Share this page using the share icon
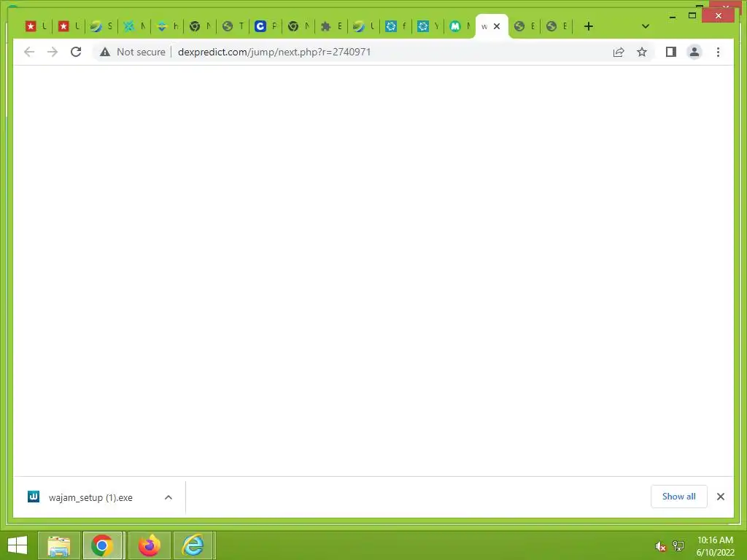 (x=619, y=52)
